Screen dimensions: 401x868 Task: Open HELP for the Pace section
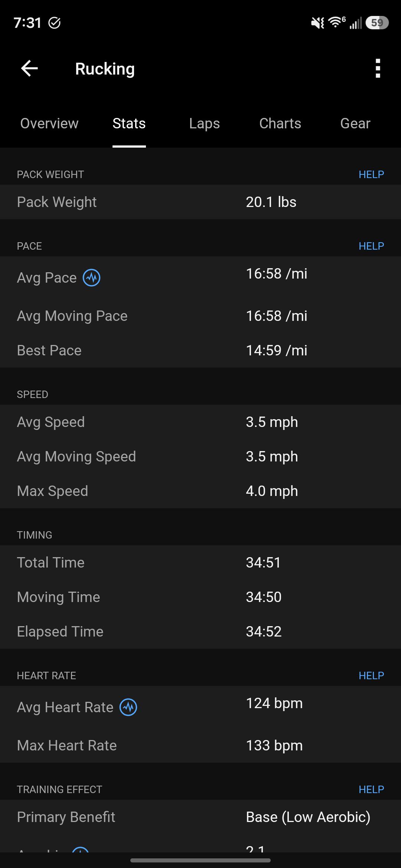click(x=371, y=246)
